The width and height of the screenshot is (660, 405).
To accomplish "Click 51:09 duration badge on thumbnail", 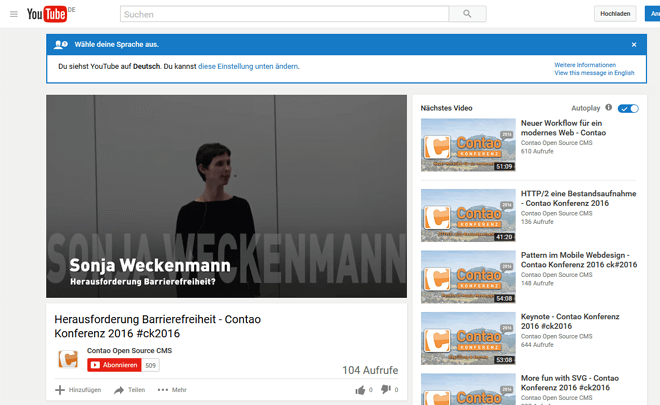I will click(x=504, y=166).
